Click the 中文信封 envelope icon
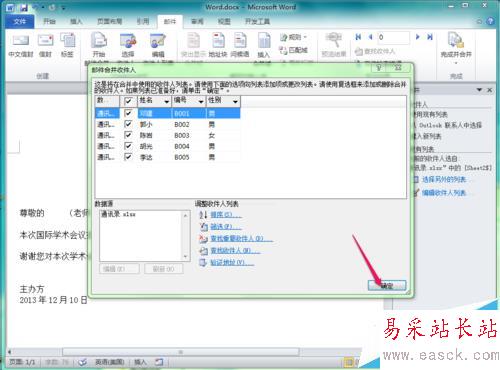The image size is (500, 370). tap(21, 41)
